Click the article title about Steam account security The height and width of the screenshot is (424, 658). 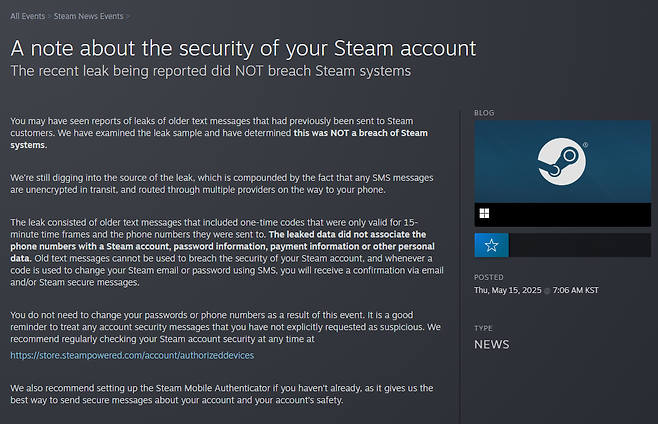[x=243, y=48]
